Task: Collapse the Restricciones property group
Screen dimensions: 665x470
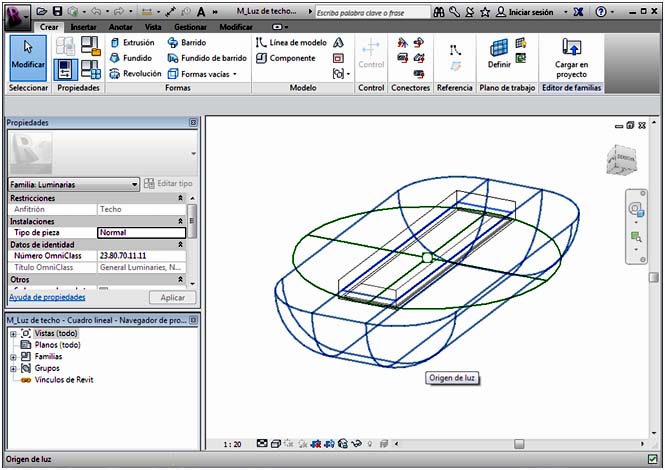Action: pos(181,198)
